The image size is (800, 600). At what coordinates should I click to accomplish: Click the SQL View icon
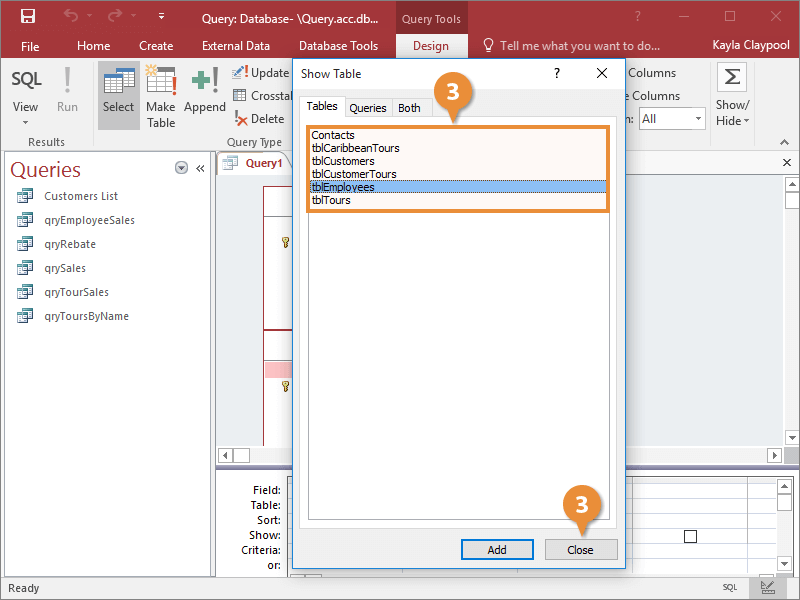[26, 80]
